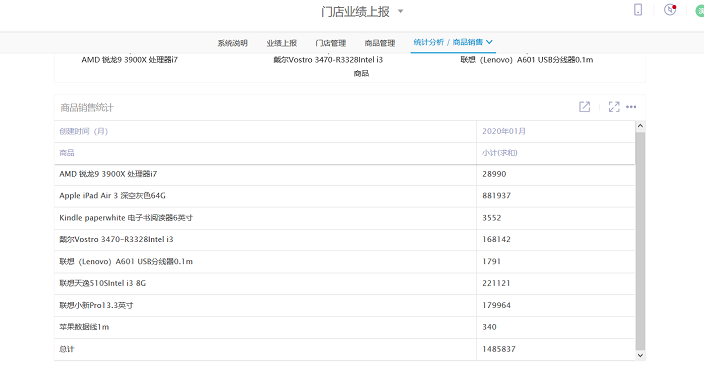Click the value 881937

coord(496,196)
